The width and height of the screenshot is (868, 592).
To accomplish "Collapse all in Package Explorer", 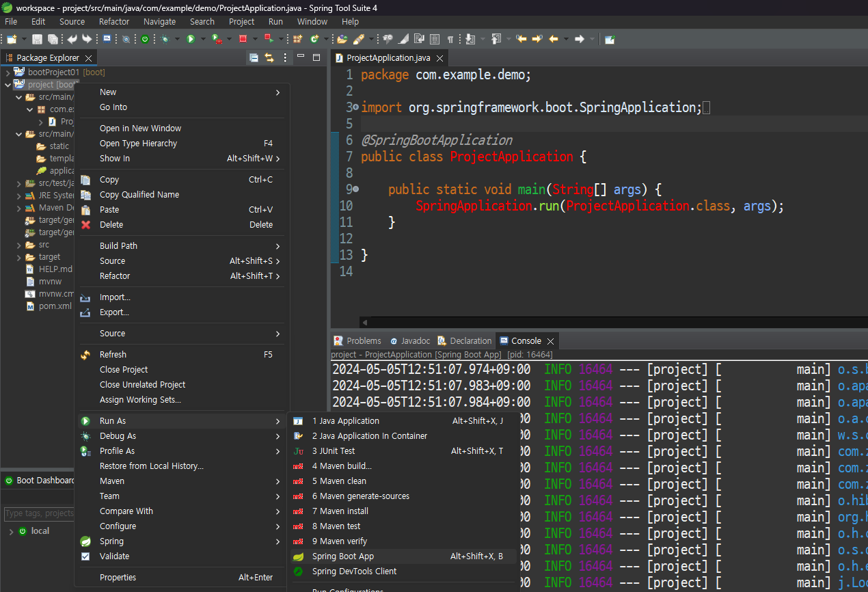I will [254, 58].
